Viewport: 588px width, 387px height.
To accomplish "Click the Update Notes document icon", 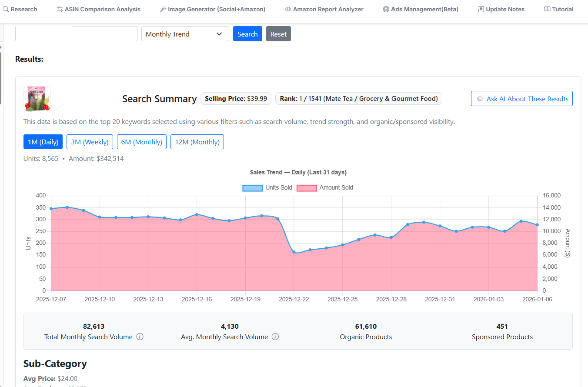I will 481,9.
